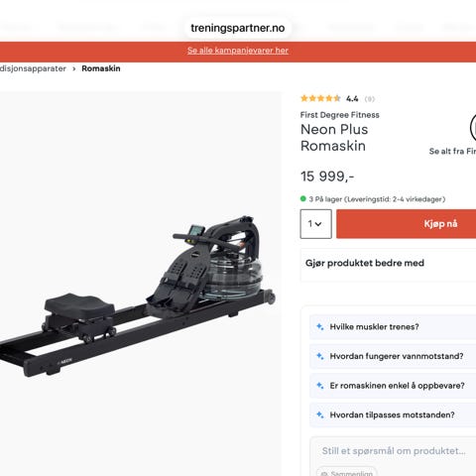
Task: Select the Kondisjonsapparater breadcrumb item
Action: click(33, 68)
